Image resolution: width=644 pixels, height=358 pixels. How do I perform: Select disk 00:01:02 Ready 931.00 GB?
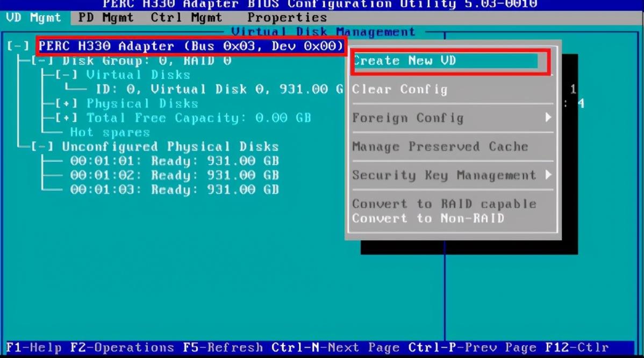point(175,175)
